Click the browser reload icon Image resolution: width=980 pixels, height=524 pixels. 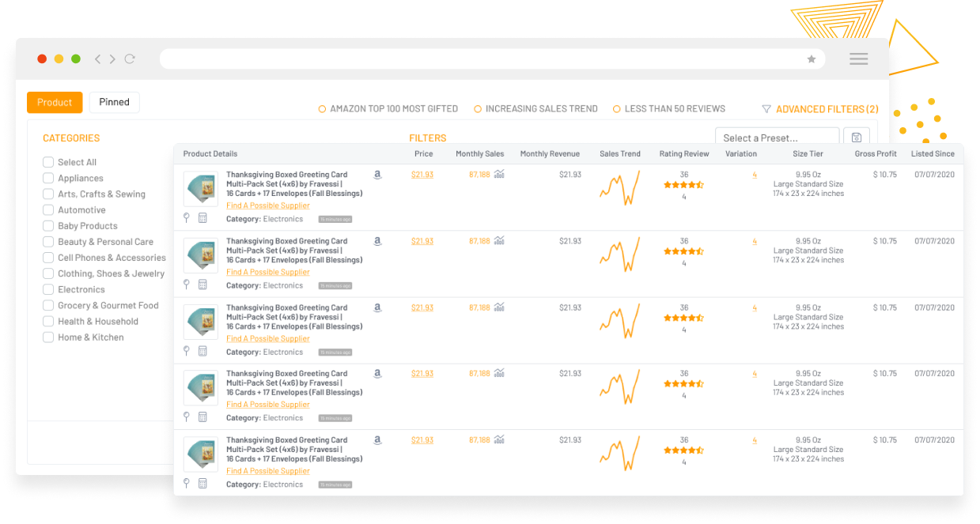[x=130, y=59]
